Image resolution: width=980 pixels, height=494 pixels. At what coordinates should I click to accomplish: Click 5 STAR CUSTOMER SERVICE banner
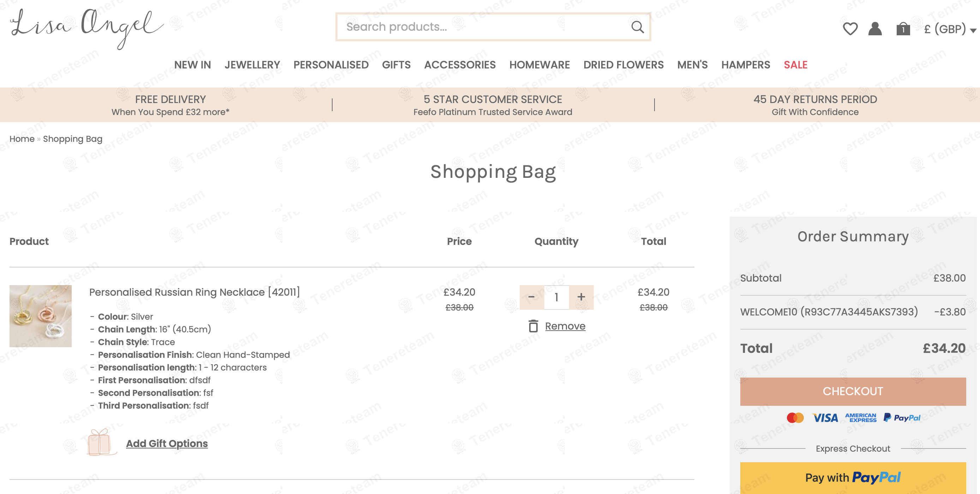pyautogui.click(x=493, y=99)
